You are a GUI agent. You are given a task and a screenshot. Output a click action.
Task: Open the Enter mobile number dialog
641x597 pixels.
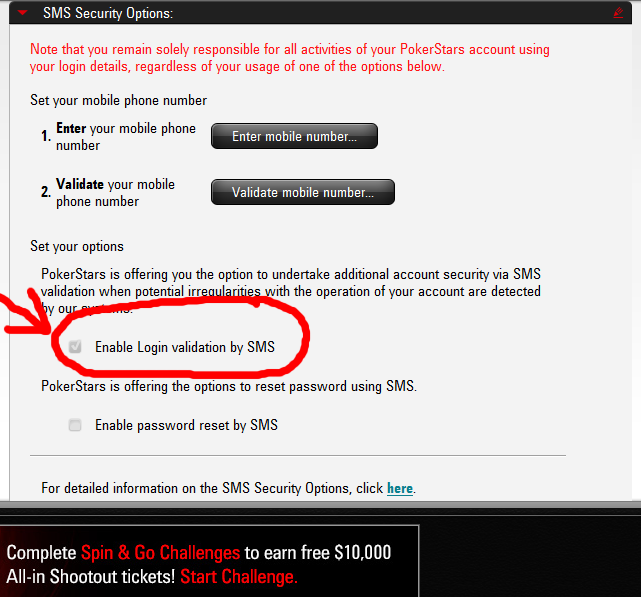(294, 136)
